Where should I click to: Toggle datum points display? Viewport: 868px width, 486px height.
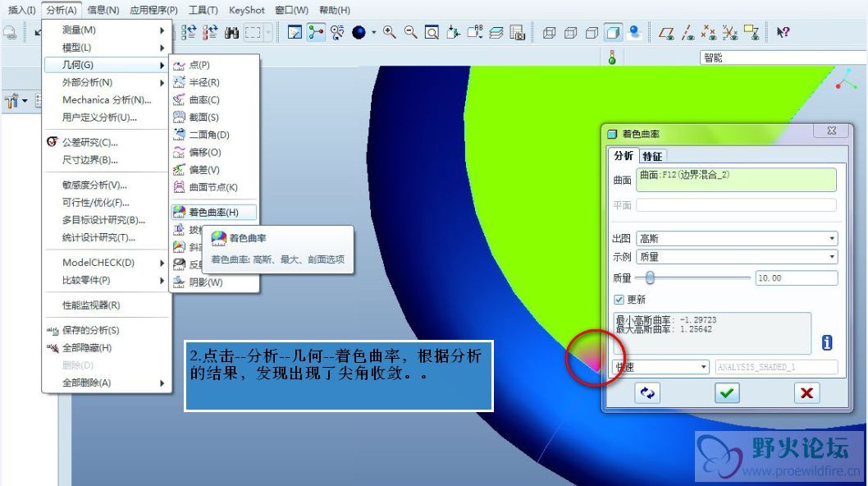point(709,33)
